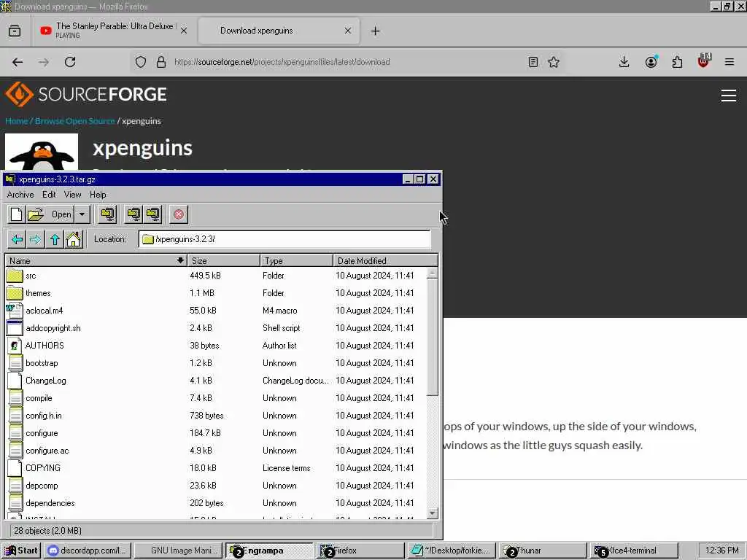Click the SourceForge logo
The width and height of the screenshot is (747, 560).
[86, 94]
